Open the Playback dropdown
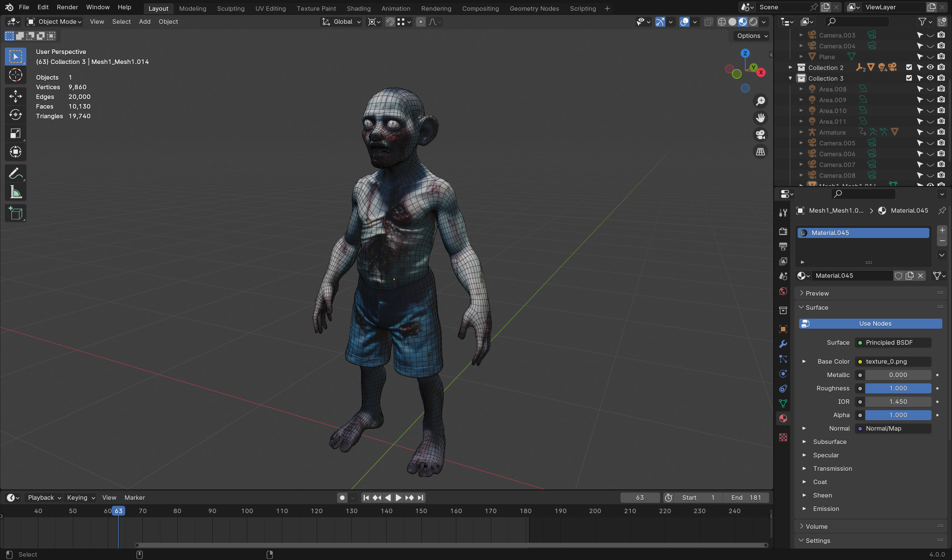Image resolution: width=952 pixels, height=560 pixels. tap(44, 498)
